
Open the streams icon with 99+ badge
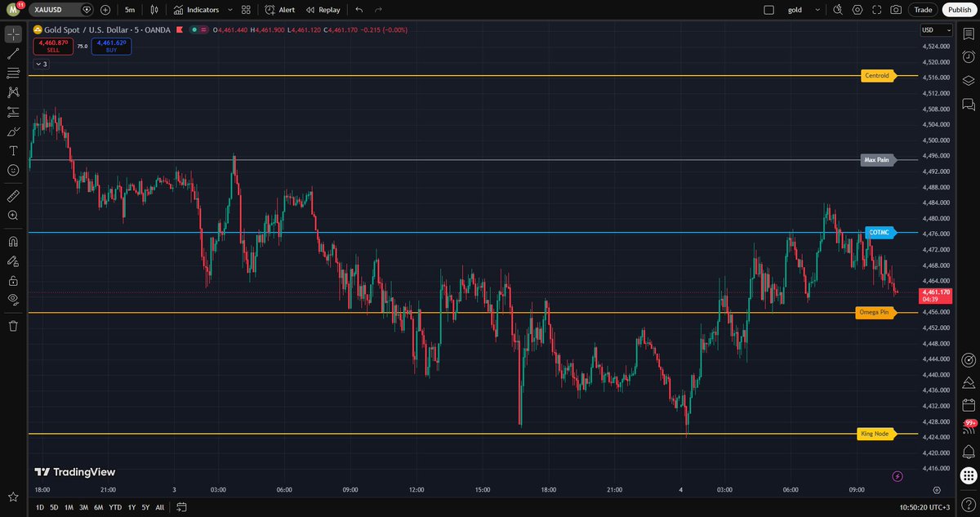(x=969, y=428)
